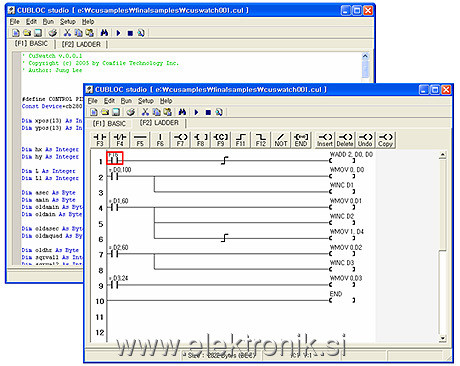Select the F7 output coil tool
This screenshot has height=366, width=460.
tap(180, 139)
